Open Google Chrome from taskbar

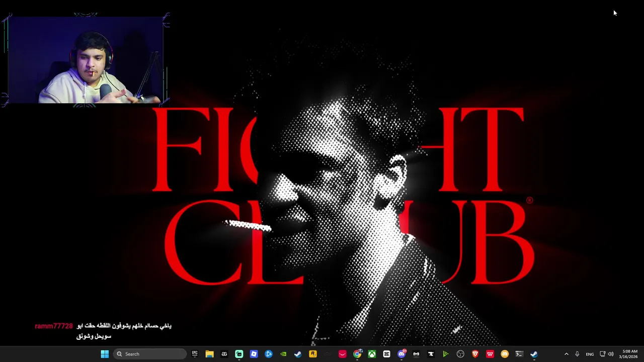[357, 354]
